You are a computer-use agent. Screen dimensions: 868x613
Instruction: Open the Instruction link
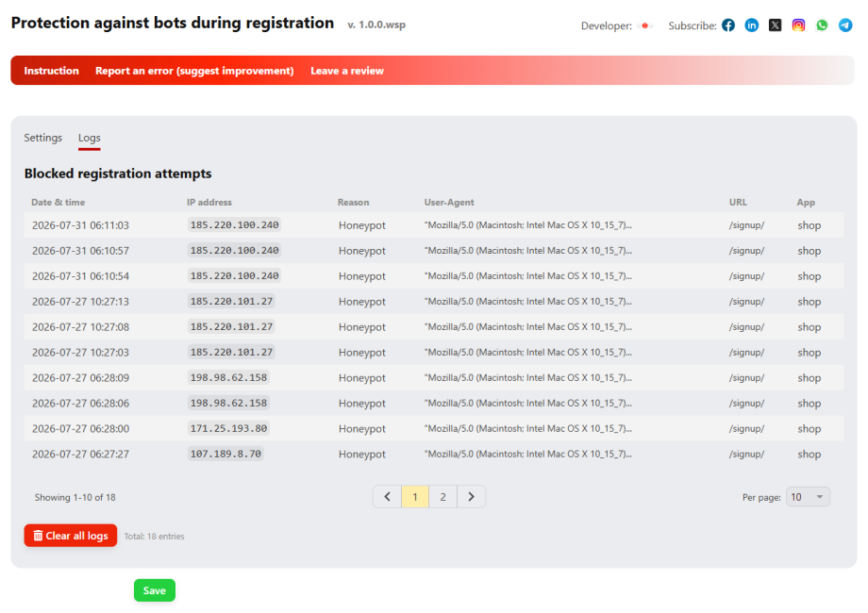tap(52, 71)
